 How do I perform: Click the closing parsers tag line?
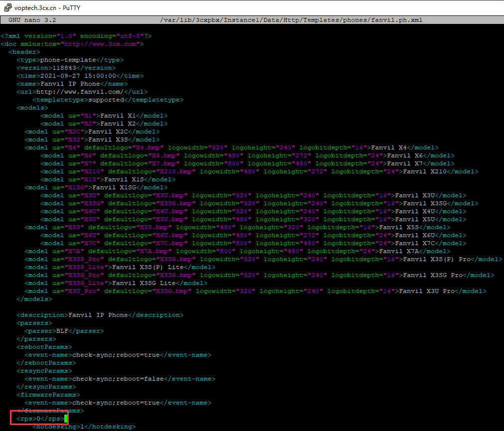click(x=36, y=339)
